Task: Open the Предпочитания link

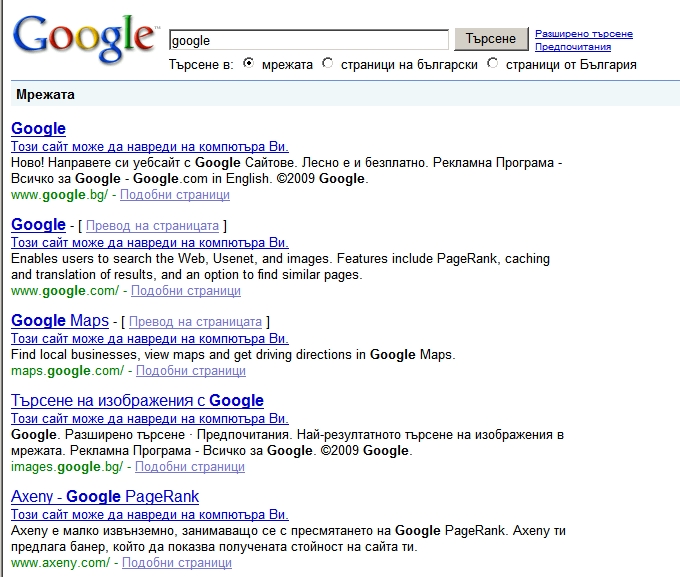Action: pyautogui.click(x=572, y=47)
